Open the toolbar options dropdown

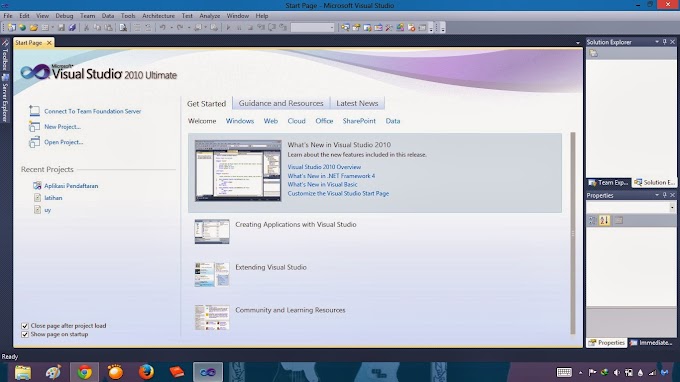pyautogui.click(x=431, y=29)
